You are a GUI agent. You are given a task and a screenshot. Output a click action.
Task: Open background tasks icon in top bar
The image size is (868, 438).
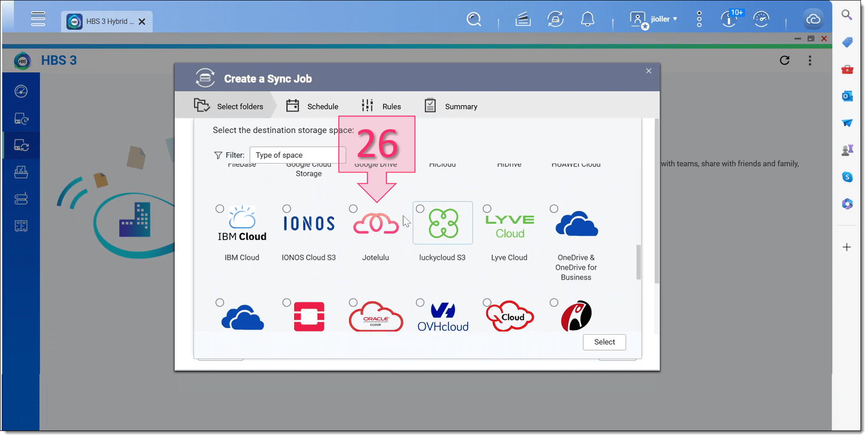point(523,19)
